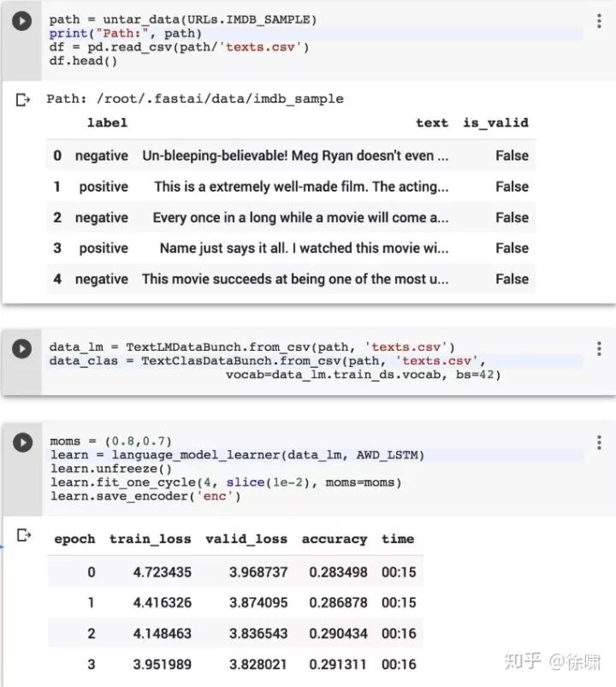
Task: Run the TextLMDataBunch code cell
Action: [23, 348]
